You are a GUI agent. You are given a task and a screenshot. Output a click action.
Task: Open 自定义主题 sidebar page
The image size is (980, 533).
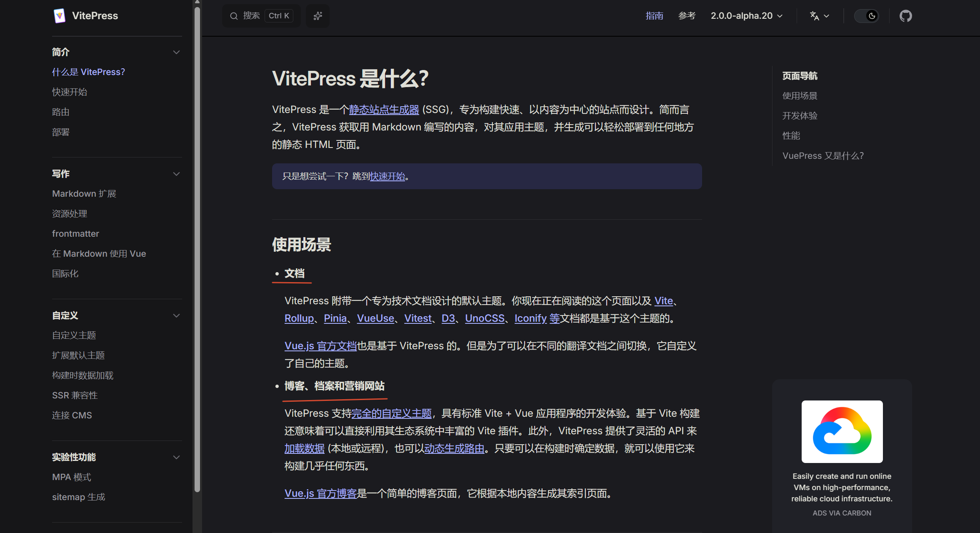pyautogui.click(x=74, y=335)
